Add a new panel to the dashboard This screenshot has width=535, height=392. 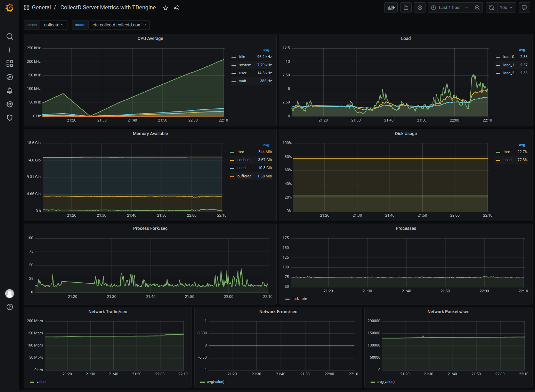pos(391,7)
